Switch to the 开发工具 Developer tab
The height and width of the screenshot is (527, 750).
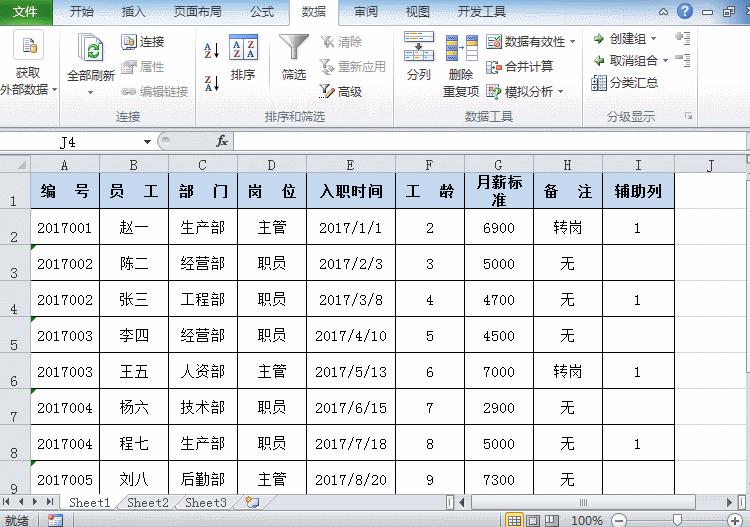point(482,12)
